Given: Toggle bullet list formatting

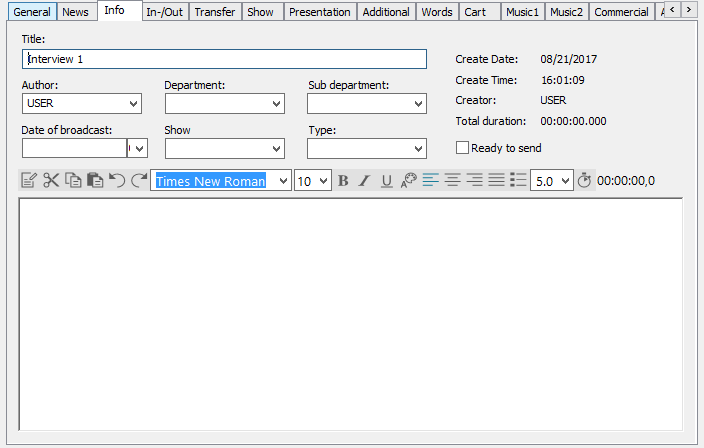Looking at the screenshot, I should [x=518, y=181].
